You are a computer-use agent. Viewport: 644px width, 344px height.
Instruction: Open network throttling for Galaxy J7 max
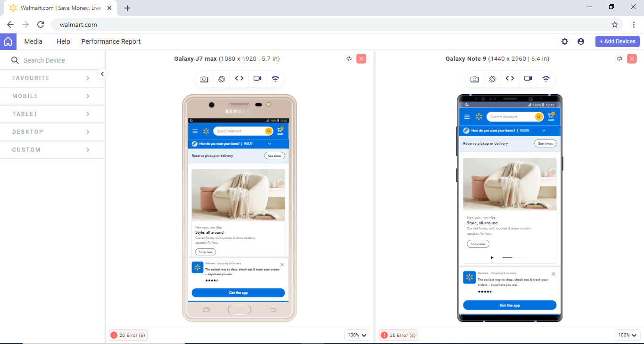(275, 79)
